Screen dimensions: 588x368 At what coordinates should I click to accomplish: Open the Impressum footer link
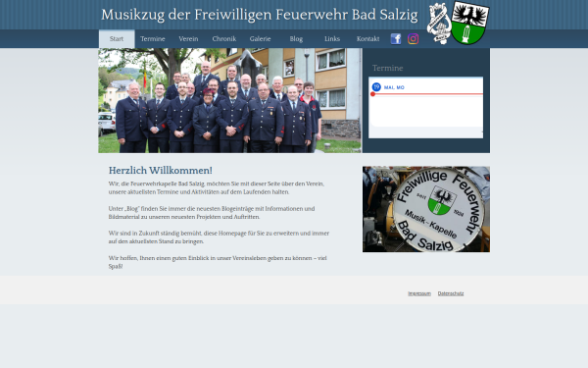coord(419,293)
